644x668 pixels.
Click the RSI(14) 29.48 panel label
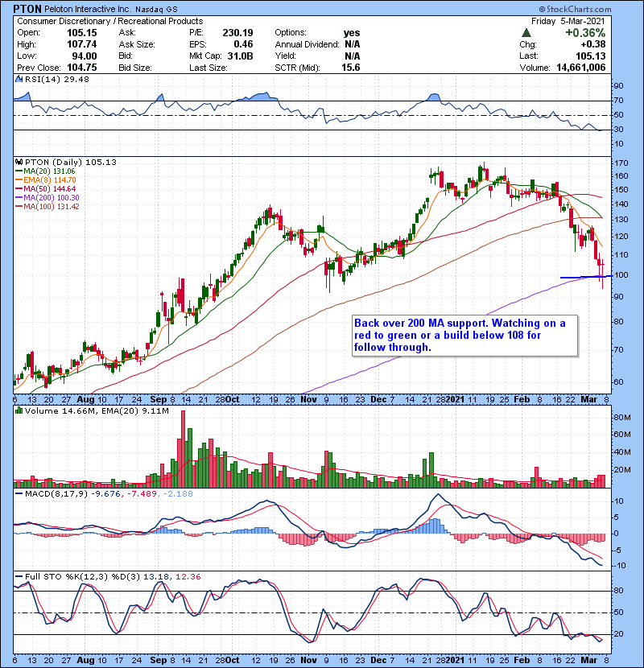(x=56, y=79)
